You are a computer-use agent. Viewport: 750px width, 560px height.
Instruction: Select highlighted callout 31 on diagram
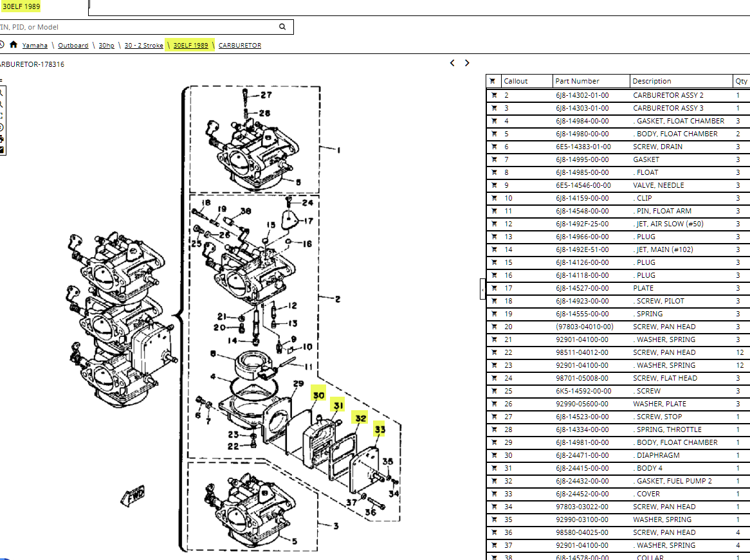pyautogui.click(x=338, y=406)
